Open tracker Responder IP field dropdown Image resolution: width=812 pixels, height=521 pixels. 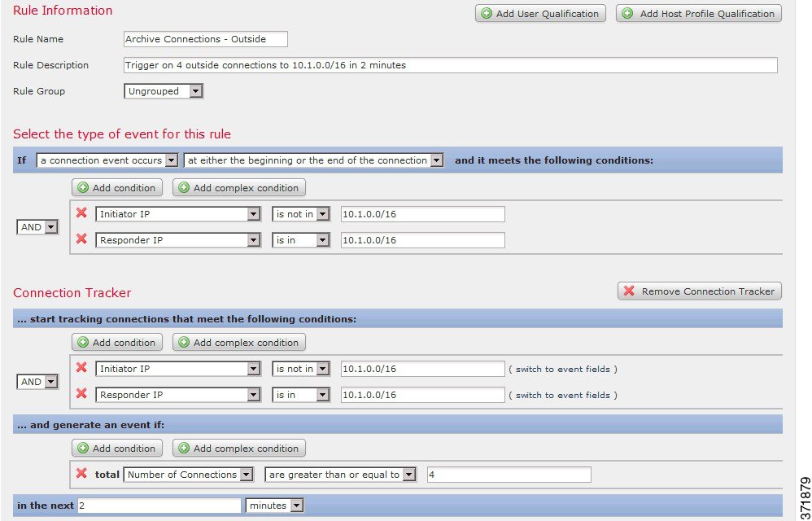click(177, 395)
